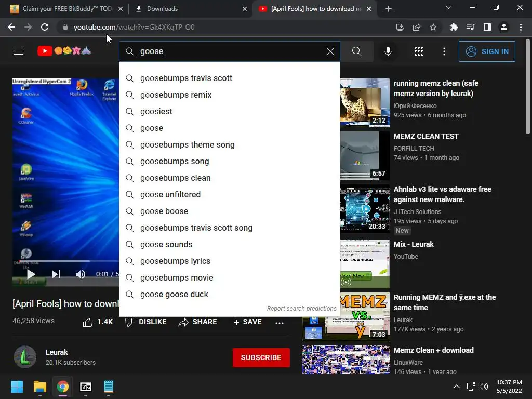The height and width of the screenshot is (399, 532).
Task: Open the YouTube hamburger guide menu
Action: [x=19, y=51]
